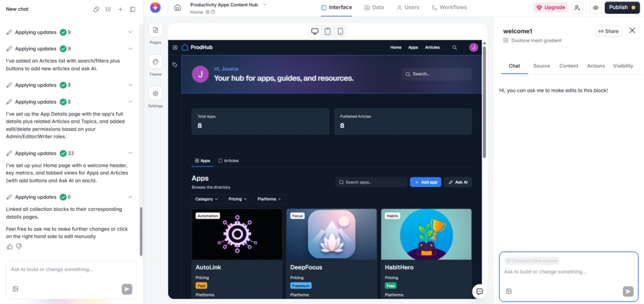Click Apps link in ProdHub navbar
The image size is (644, 304).
click(x=413, y=47)
